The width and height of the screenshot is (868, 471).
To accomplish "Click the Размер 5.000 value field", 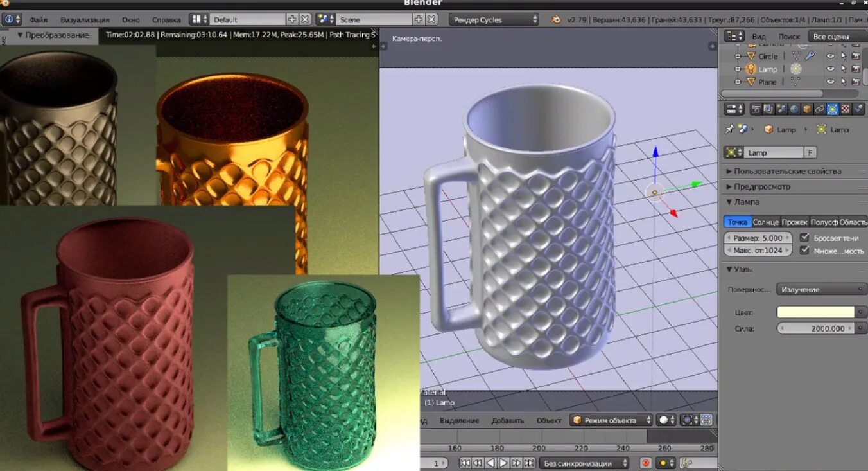I will click(x=758, y=238).
